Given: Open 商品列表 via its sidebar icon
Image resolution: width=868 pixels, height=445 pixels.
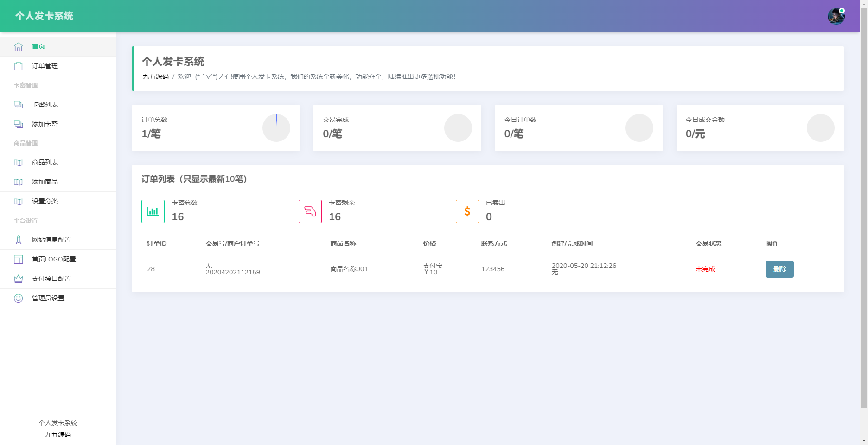Looking at the screenshot, I should coord(18,162).
